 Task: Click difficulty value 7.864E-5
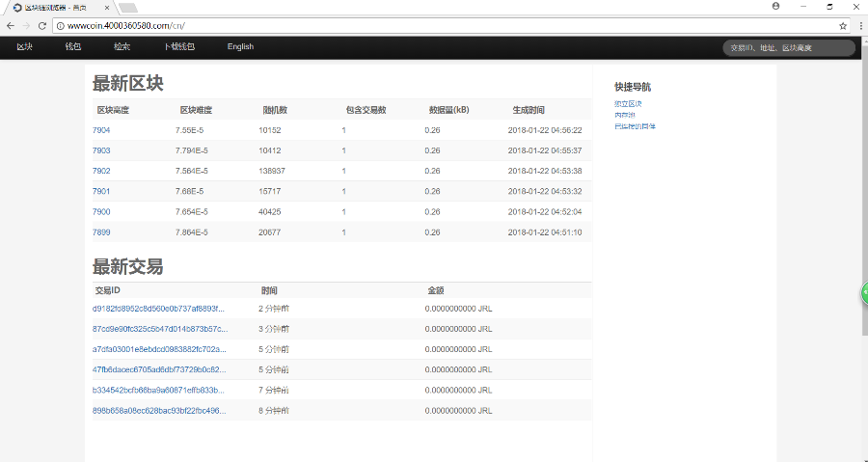tap(192, 232)
